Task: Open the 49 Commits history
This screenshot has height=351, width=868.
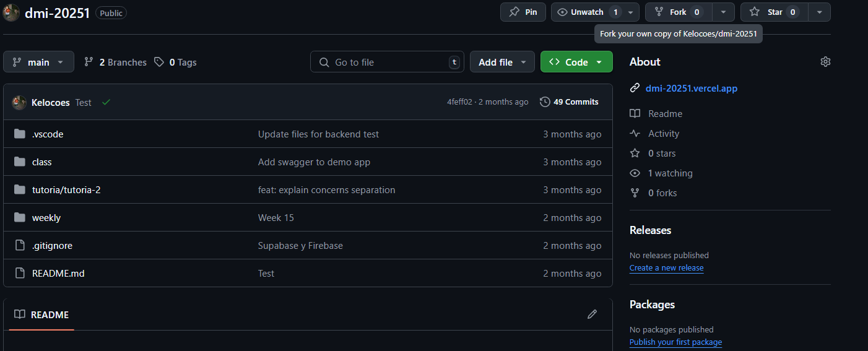Action: 569,102
